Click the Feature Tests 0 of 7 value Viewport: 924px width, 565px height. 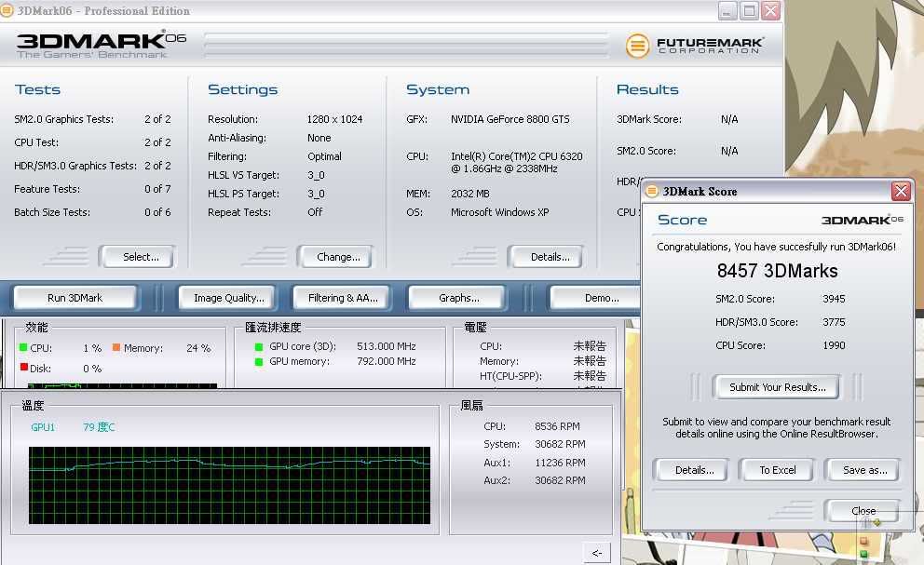(157, 189)
